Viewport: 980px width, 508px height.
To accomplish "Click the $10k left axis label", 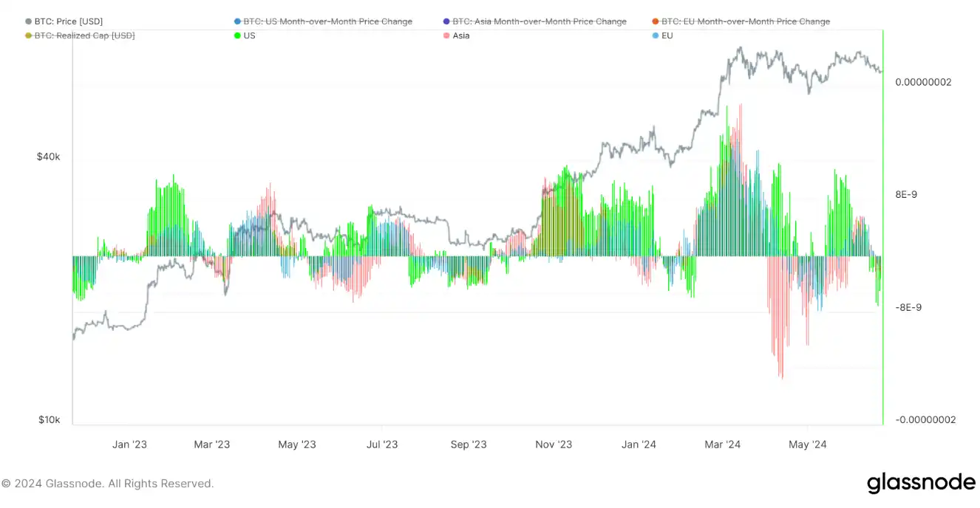I will click(x=49, y=419).
